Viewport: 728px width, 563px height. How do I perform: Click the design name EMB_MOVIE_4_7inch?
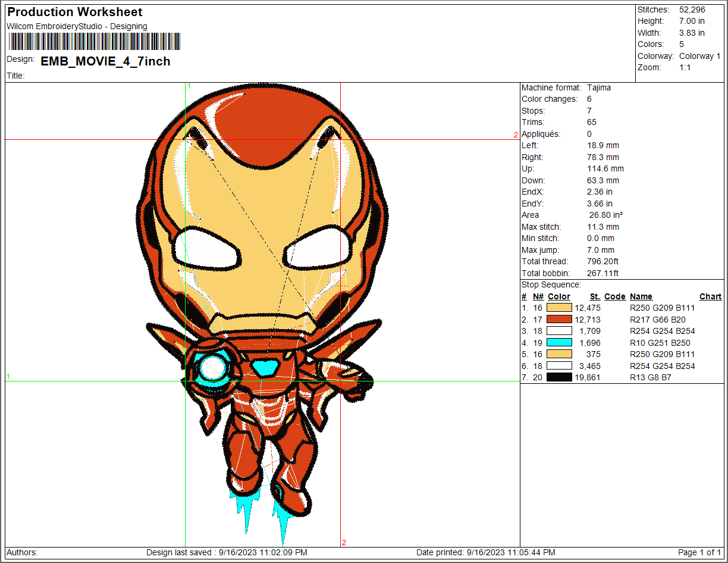coord(105,61)
